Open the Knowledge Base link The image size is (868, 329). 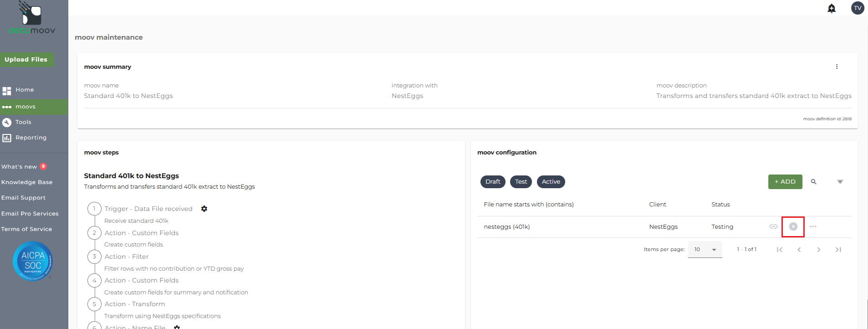coord(27,182)
